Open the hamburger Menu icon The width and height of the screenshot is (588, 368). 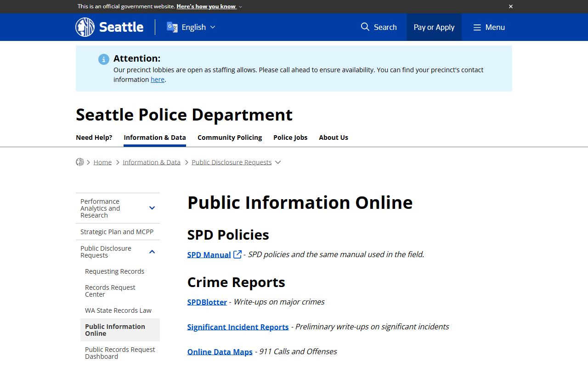tap(477, 28)
